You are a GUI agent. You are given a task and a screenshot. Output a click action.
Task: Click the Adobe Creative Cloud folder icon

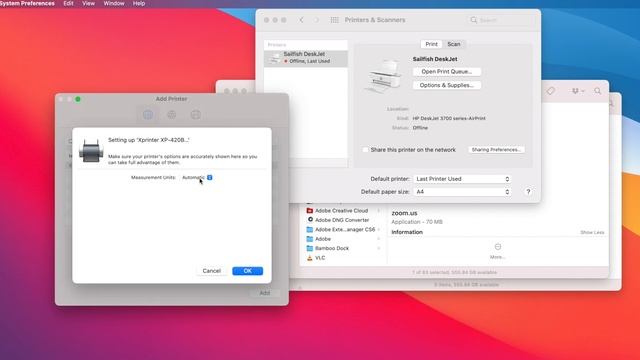pyautogui.click(x=310, y=211)
